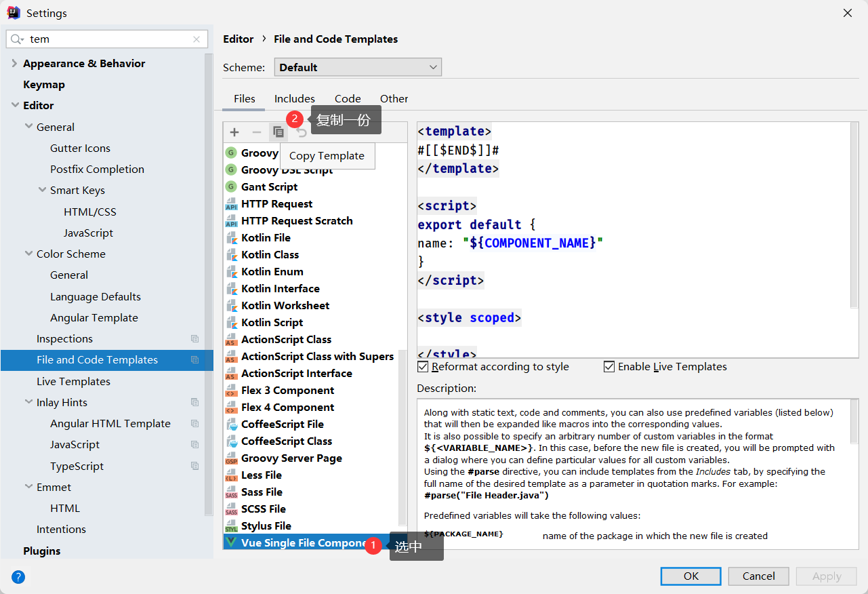Collapse the Inlay Hints node
Viewport: 868px width, 594px height.
pos(28,402)
